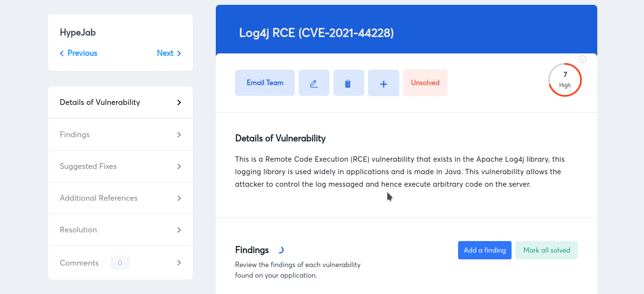This screenshot has height=294, width=644.
Task: Click chevron on Details of Vulnerability row
Action: [179, 102]
